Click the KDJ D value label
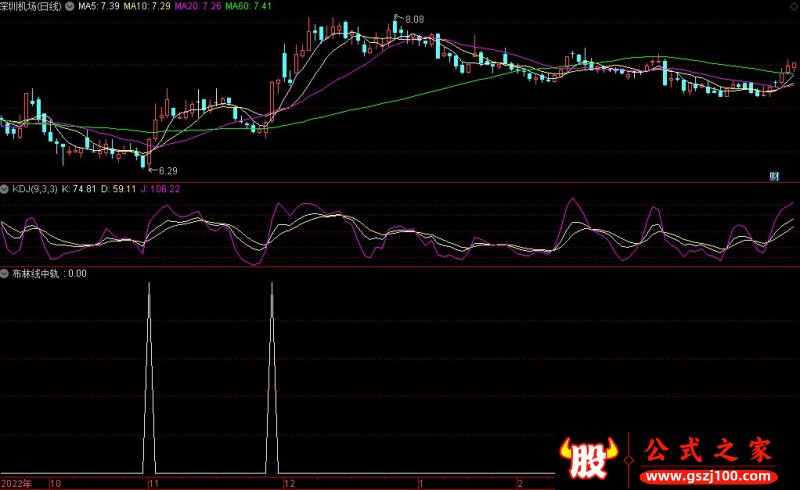This screenshot has height=490, width=800. pos(118,189)
